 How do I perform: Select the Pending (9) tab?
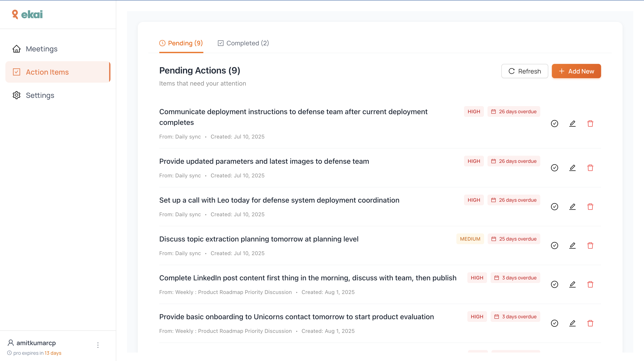[x=181, y=43]
